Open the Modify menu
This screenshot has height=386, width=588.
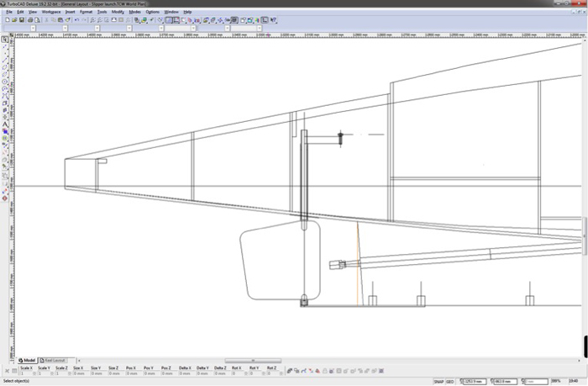[118, 12]
